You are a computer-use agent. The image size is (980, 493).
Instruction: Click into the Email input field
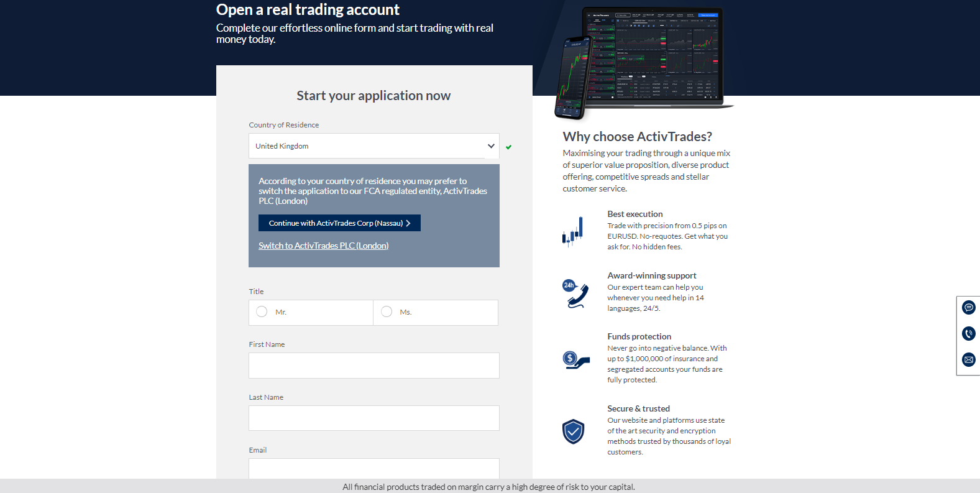tap(374, 469)
